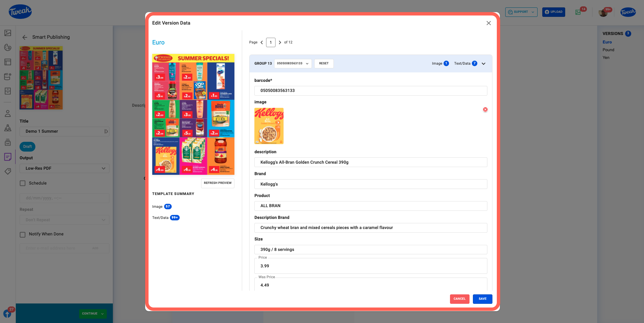Screen dimensions: 644x323
Task: Click the schedule date time field
Action: coord(64,198)
